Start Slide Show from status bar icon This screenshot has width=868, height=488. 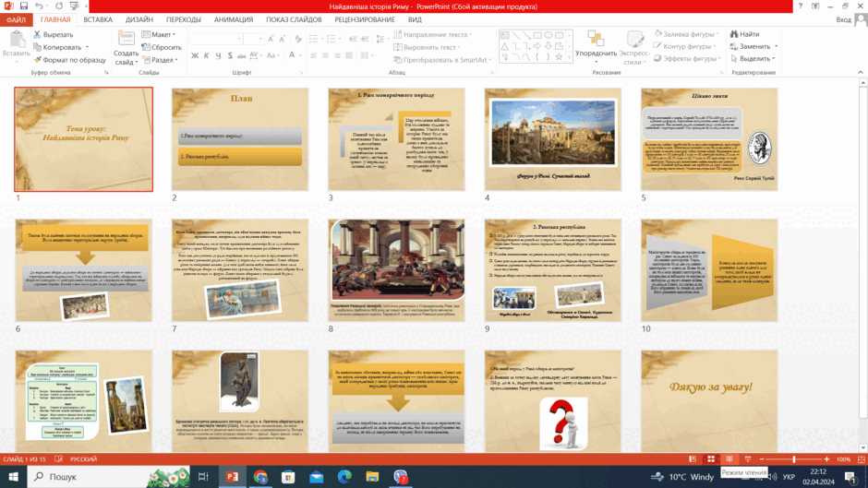748,459
